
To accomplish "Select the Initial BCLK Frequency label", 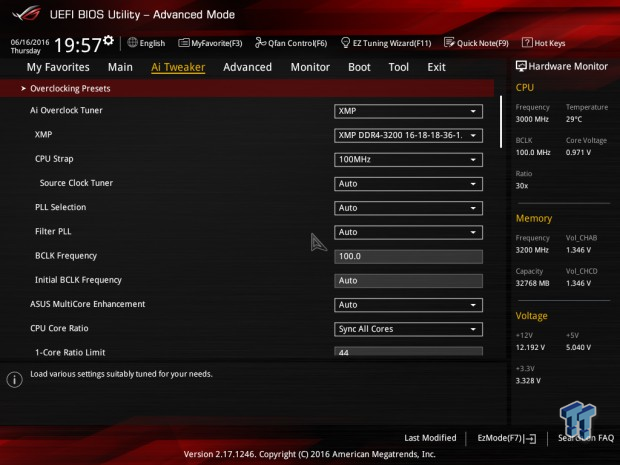I will tap(78, 280).
